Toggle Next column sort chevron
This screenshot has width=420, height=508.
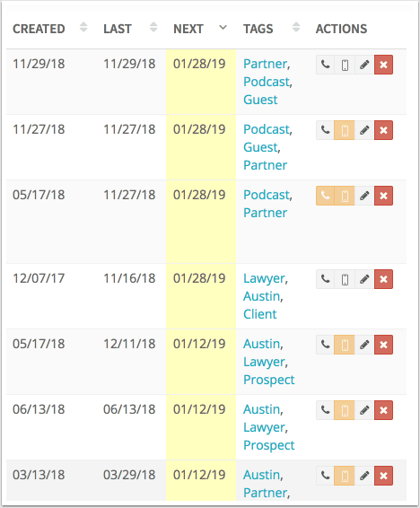pyautogui.click(x=223, y=28)
